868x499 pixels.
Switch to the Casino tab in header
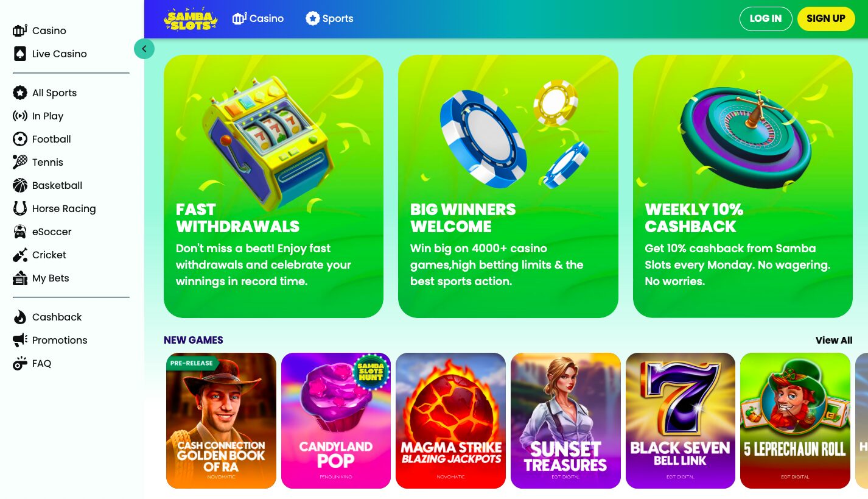tap(258, 19)
